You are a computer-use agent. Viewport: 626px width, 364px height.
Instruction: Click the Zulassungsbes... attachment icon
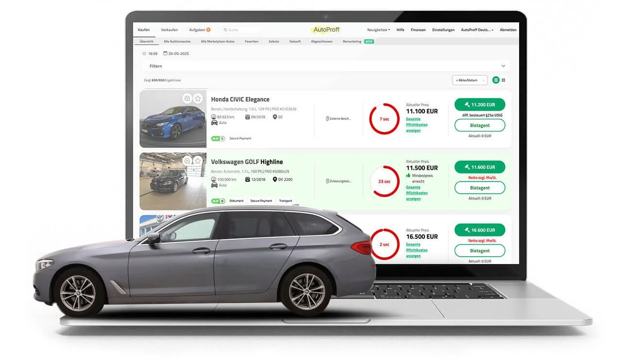(327, 181)
